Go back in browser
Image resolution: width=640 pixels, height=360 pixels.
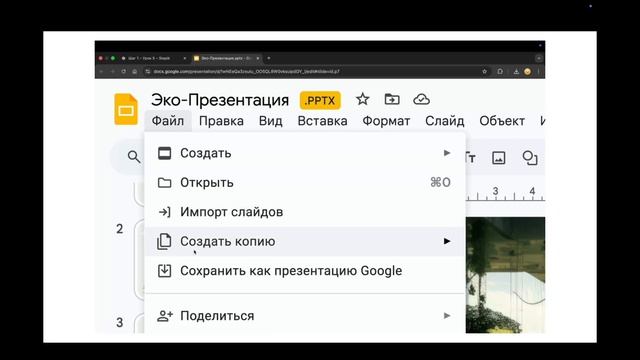click(x=101, y=71)
